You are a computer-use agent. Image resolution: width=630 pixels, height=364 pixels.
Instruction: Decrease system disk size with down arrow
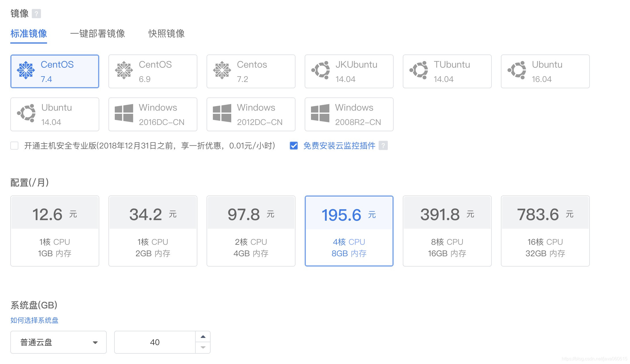(203, 347)
